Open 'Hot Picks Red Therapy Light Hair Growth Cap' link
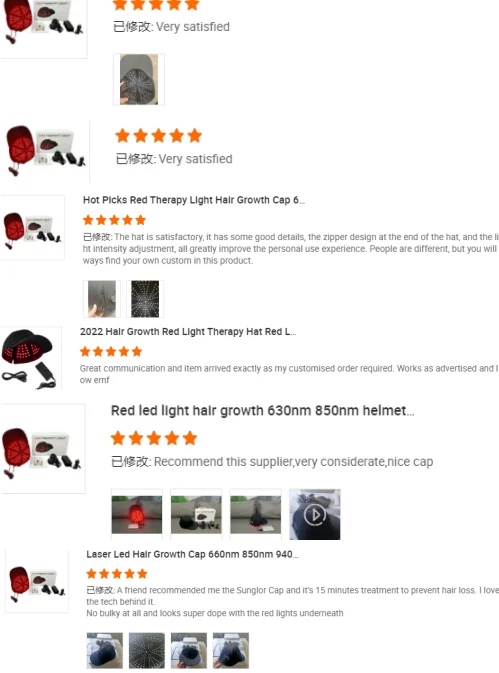Screen dimensions: 499x673 tap(194, 200)
